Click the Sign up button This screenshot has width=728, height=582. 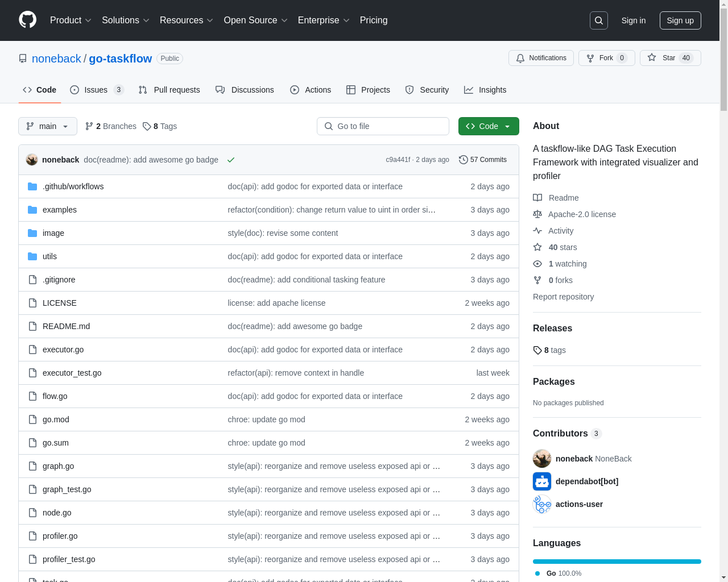pos(680,20)
